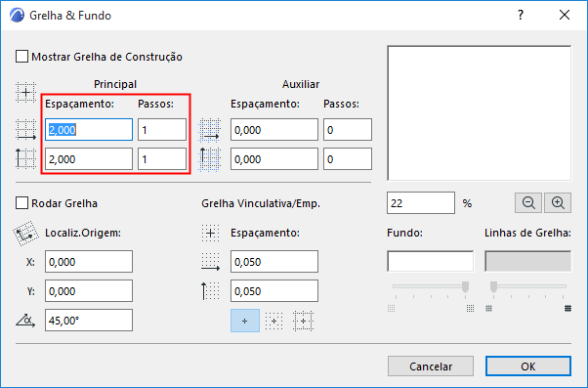Viewport: 588px width, 388px height.
Task: Click the light grid icon under Fundo slider
Action: tap(391, 309)
